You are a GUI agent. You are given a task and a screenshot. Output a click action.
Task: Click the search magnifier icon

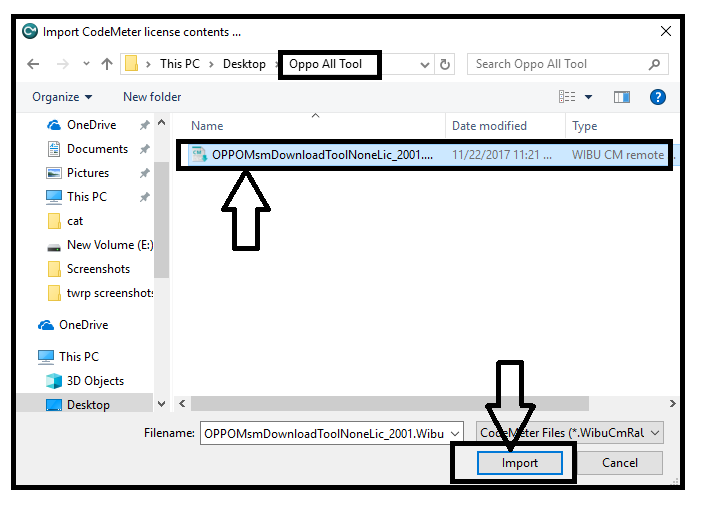pos(654,64)
